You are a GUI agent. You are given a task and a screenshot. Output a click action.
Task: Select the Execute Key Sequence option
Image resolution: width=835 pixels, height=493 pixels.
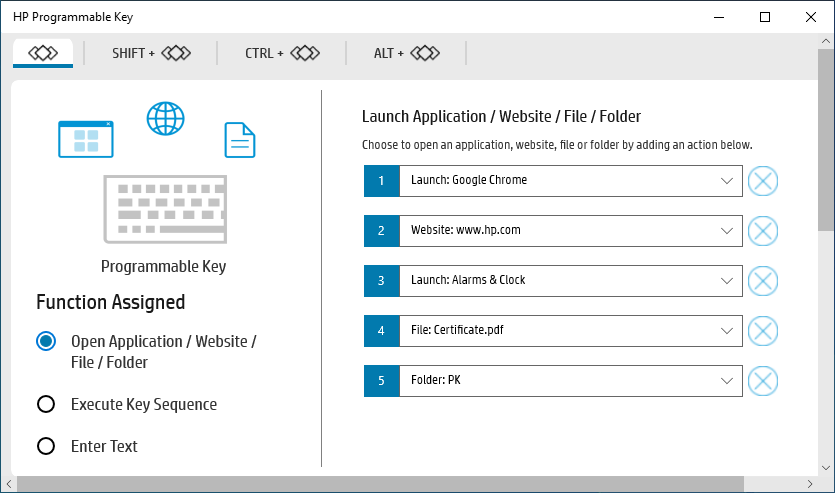46,404
